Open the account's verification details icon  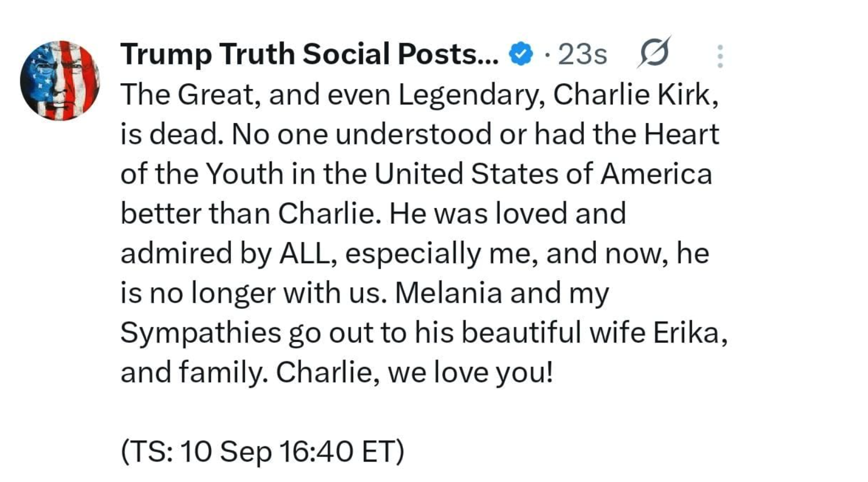coord(521,54)
